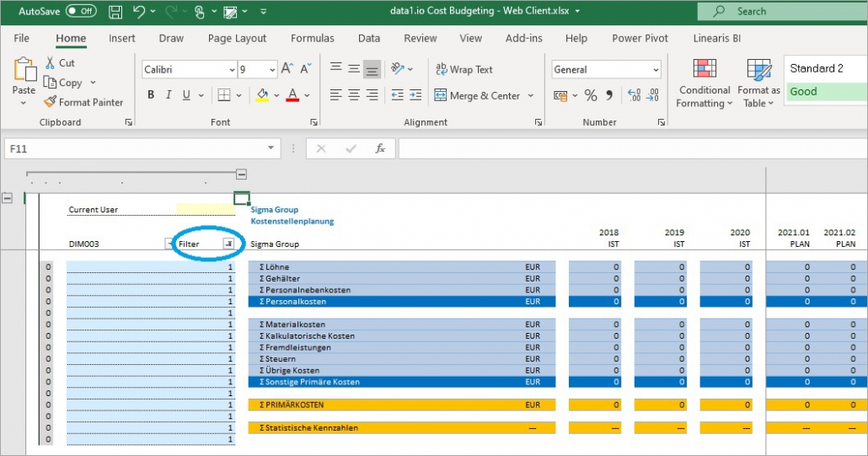This screenshot has width=868, height=456.
Task: Toggle Underline formatting
Action: (x=186, y=95)
